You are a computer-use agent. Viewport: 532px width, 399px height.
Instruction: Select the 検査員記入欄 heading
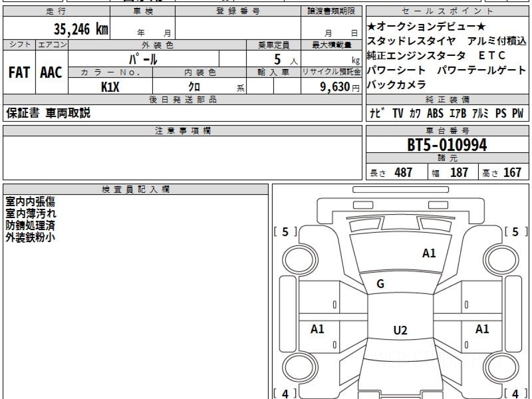pyautogui.click(x=136, y=189)
